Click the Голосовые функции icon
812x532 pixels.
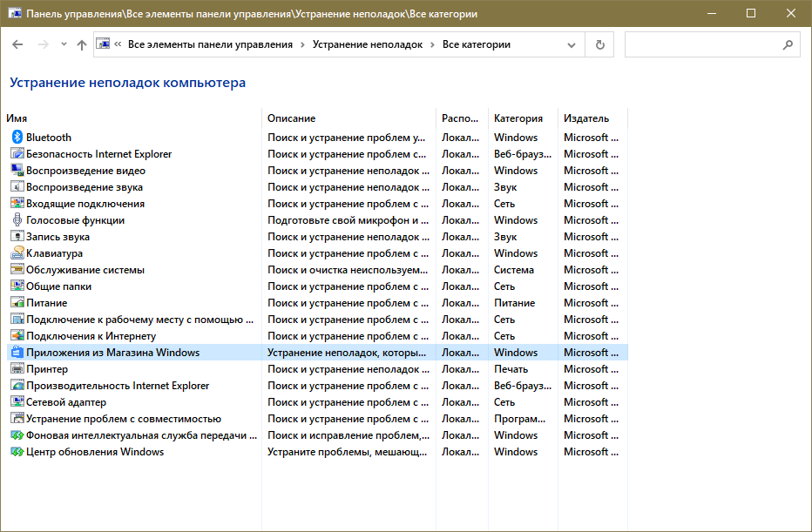(17, 220)
